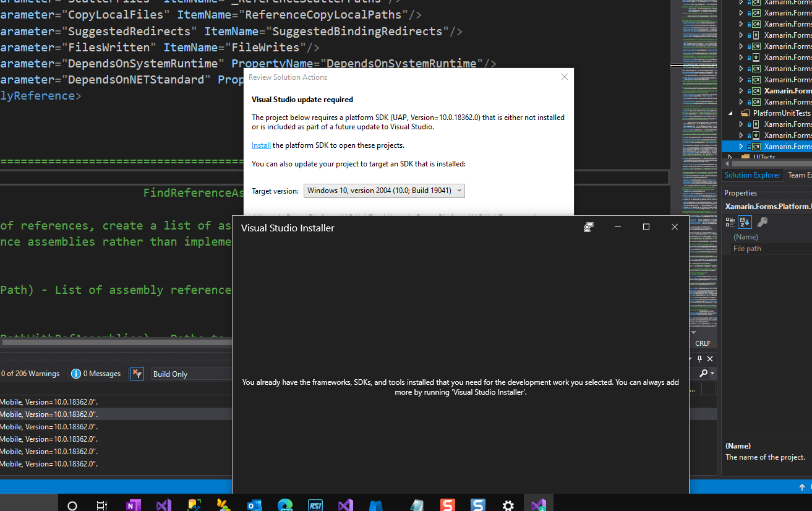Click the Properties panel title
812x511 pixels.
point(740,193)
